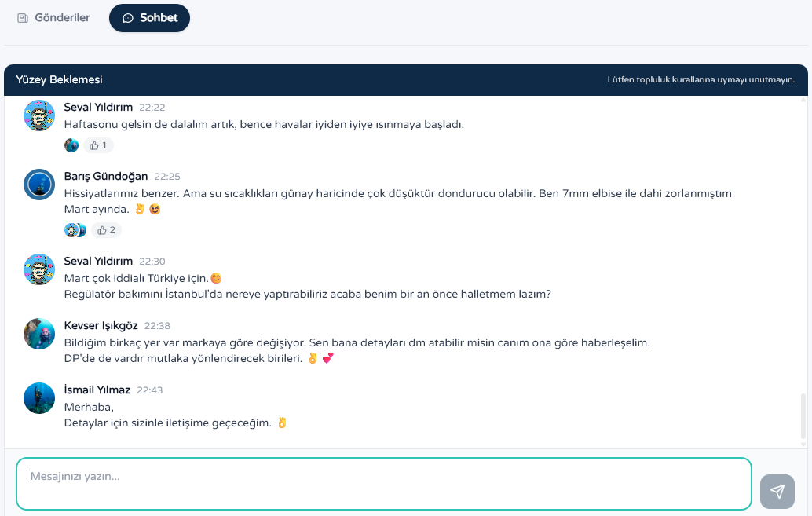Switch to the Gönderiler tab

click(x=53, y=17)
